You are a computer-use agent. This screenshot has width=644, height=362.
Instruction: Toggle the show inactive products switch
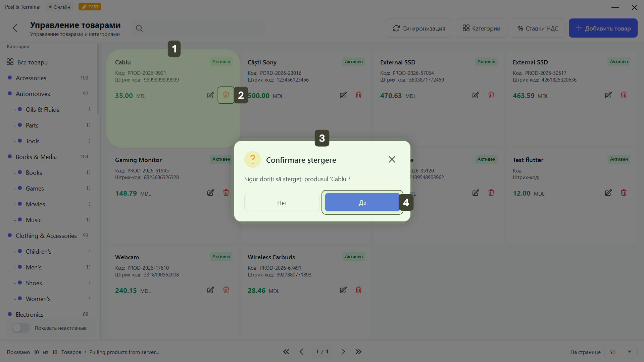pyautogui.click(x=21, y=328)
